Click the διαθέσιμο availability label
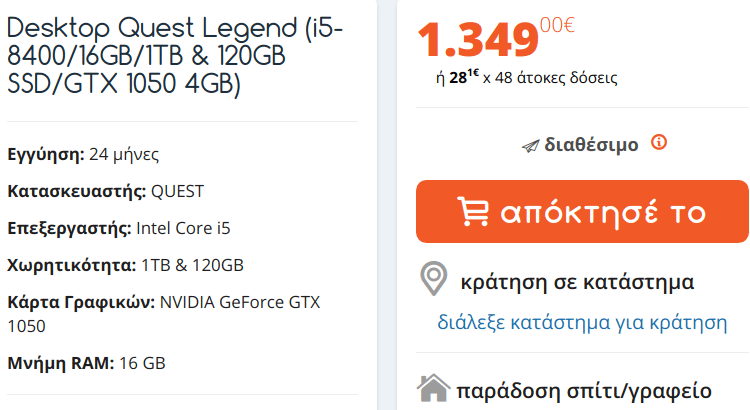 pyautogui.click(x=591, y=144)
